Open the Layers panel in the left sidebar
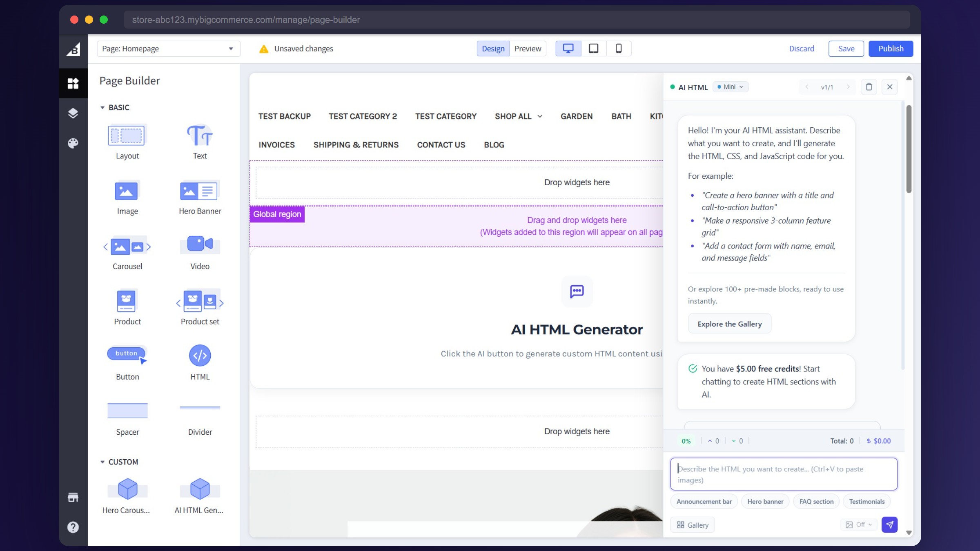980x551 pixels. (x=73, y=113)
